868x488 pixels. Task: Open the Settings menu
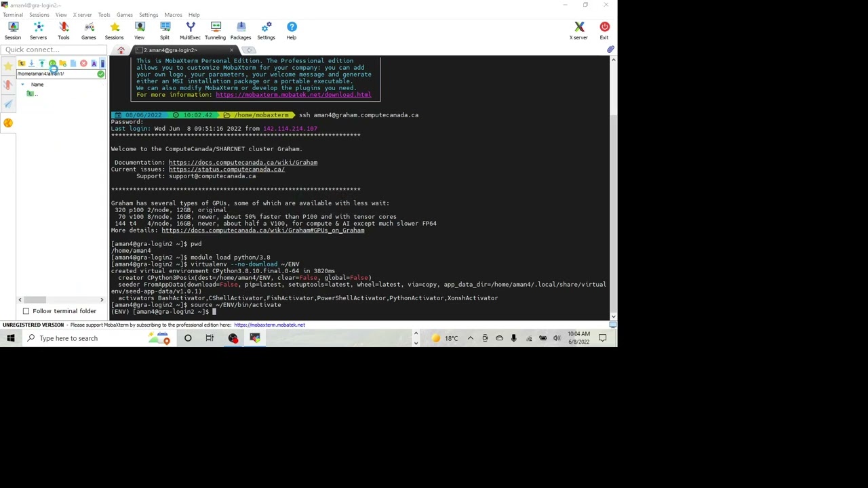coord(148,15)
